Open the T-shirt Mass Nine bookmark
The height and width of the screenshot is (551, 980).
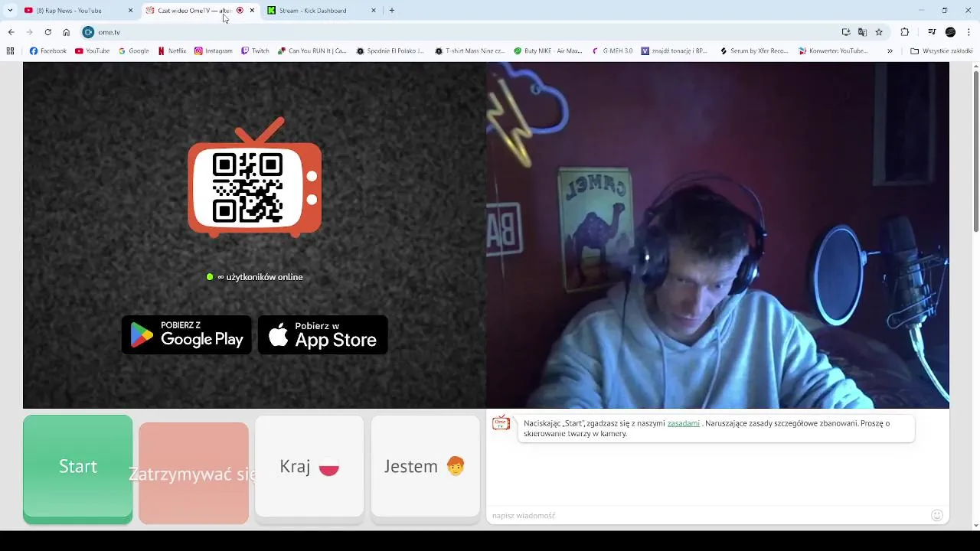[x=471, y=51]
